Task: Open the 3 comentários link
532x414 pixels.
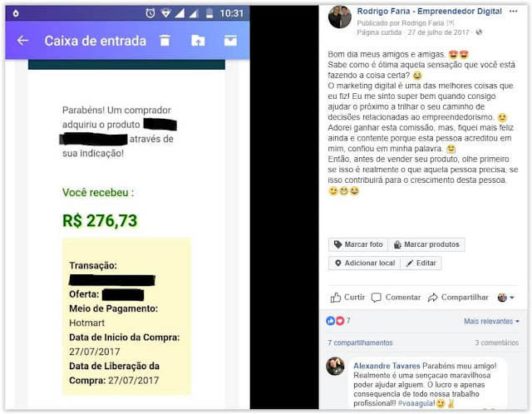Action: (x=497, y=343)
